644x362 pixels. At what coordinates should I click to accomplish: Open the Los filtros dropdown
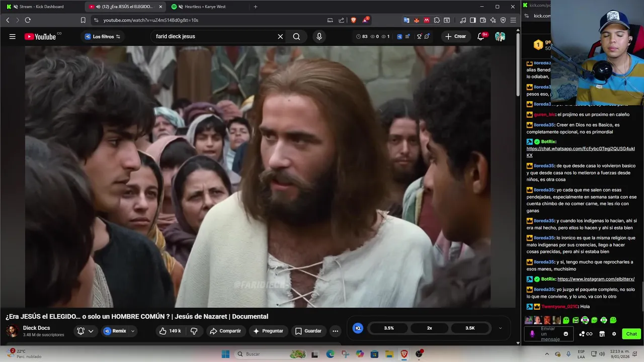click(x=103, y=36)
